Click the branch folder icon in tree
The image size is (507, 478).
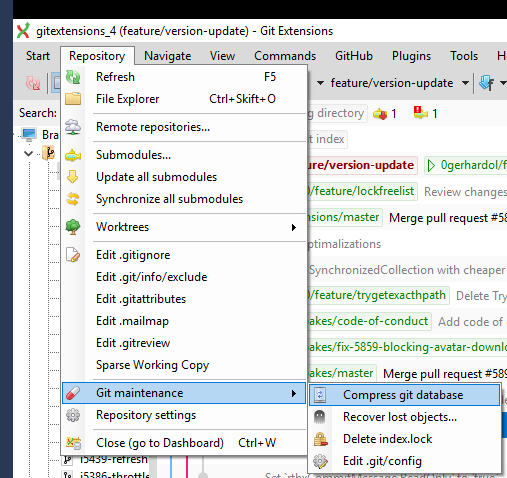pos(49,153)
